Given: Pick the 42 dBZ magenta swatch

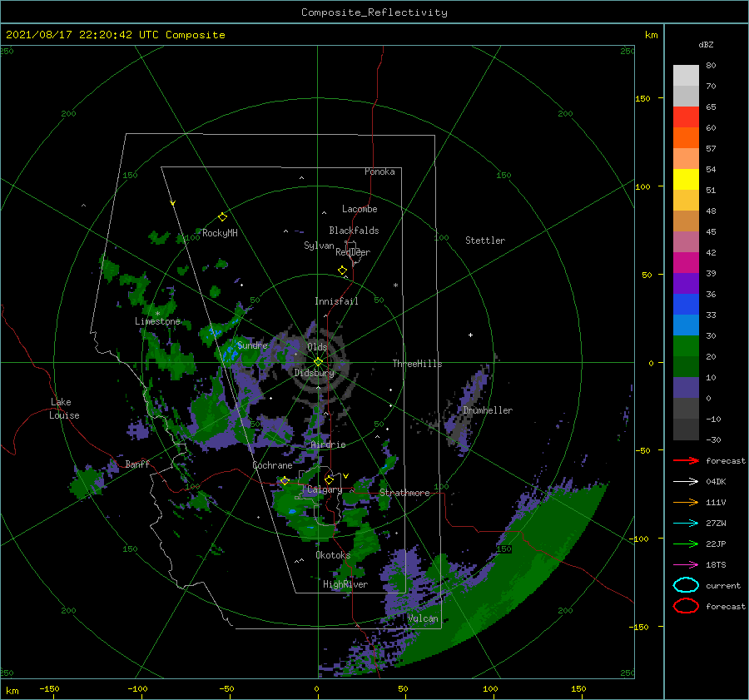Looking at the screenshot, I should (686, 263).
